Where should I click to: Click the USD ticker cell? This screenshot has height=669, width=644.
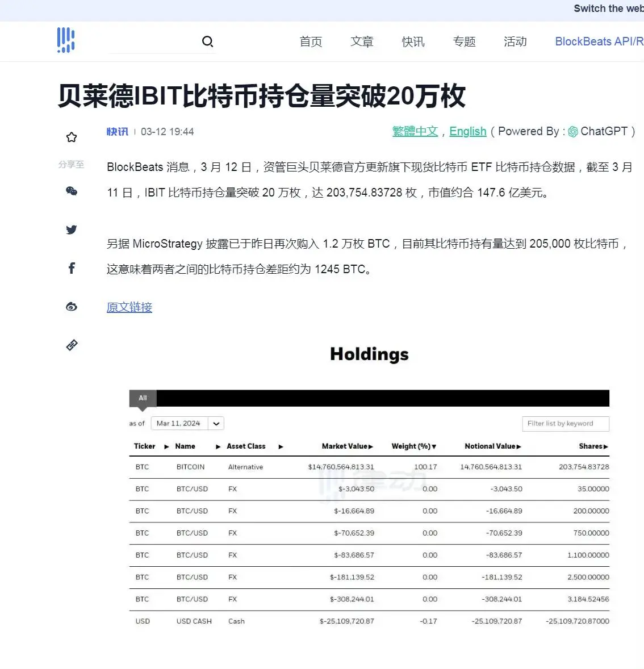point(143,621)
